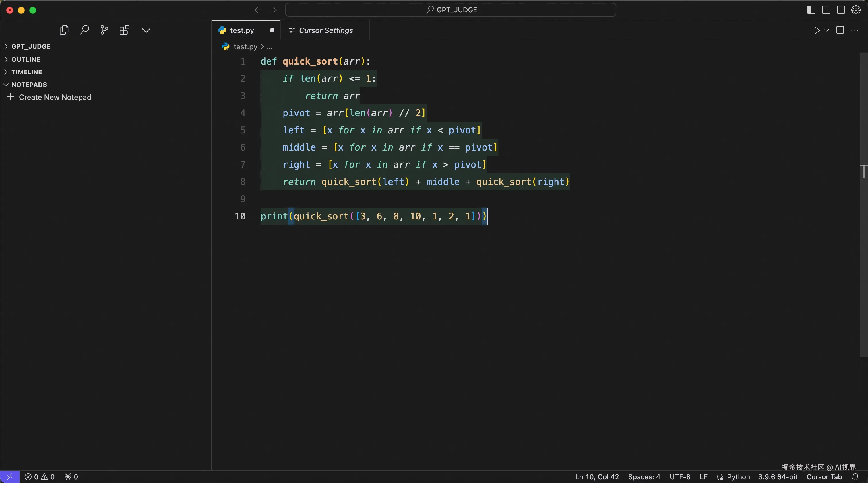868x483 pixels.
Task: Click Ln 10, Col 42 in status bar
Action: coord(597,477)
